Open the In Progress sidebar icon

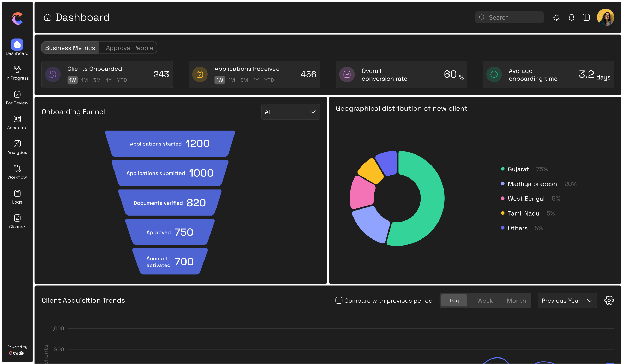17,69
